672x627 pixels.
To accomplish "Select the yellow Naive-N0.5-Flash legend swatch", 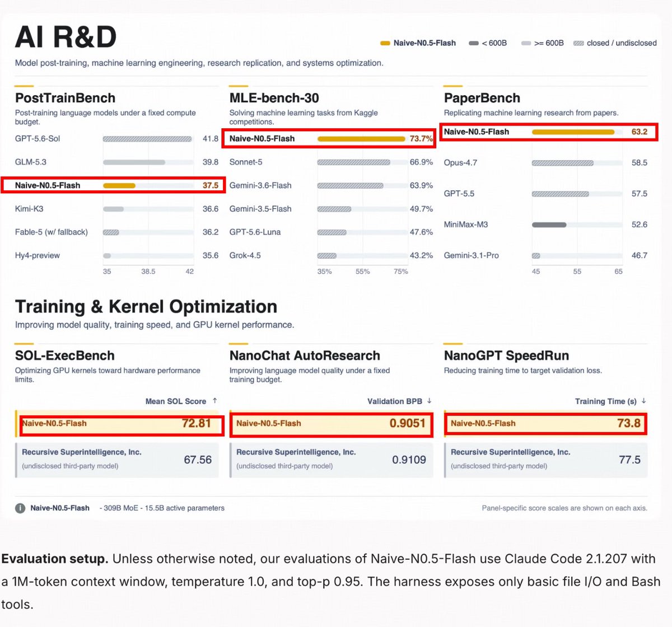I will click(385, 43).
